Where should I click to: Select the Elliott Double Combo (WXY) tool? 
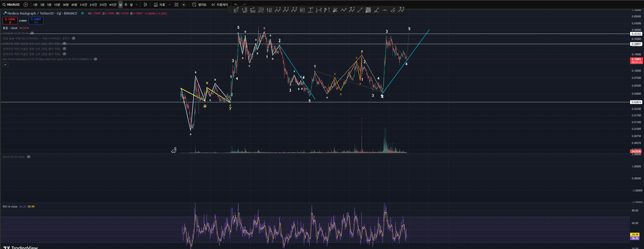352,10
